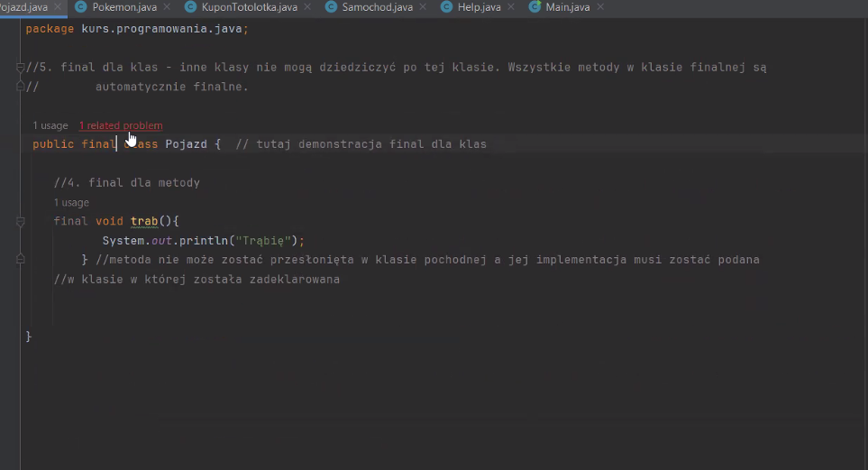Close the Help.java tab
The height and width of the screenshot is (470, 868).
510,7
